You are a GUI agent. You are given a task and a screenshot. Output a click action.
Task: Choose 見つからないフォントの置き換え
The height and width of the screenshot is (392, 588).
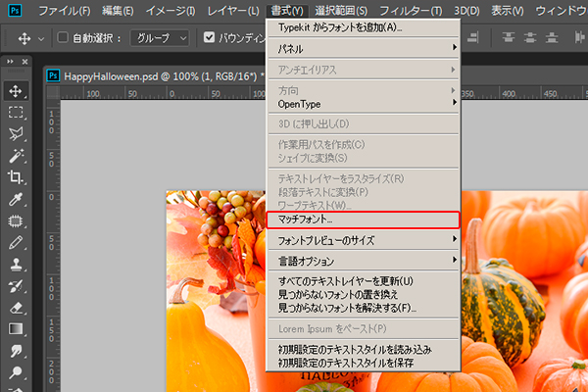(x=363, y=294)
